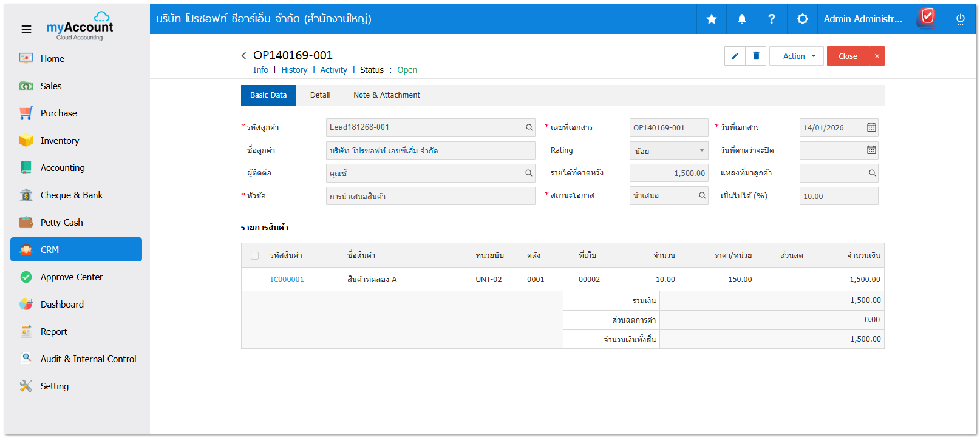Open calendar for expected closing date
Viewport: 980px width, 438px height.
click(x=871, y=150)
